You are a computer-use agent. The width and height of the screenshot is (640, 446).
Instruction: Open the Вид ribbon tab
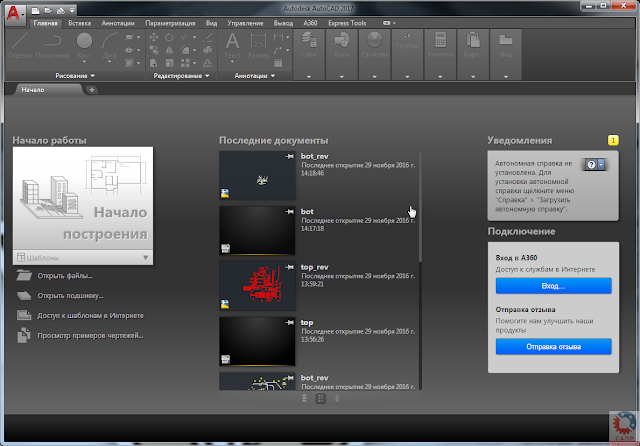click(211, 23)
